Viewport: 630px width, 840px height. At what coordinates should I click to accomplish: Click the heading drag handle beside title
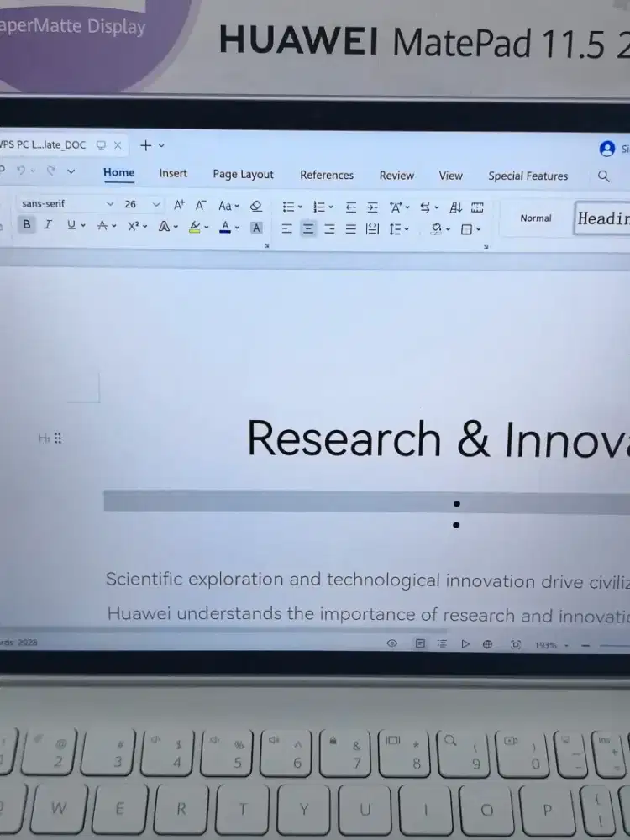(x=58, y=438)
